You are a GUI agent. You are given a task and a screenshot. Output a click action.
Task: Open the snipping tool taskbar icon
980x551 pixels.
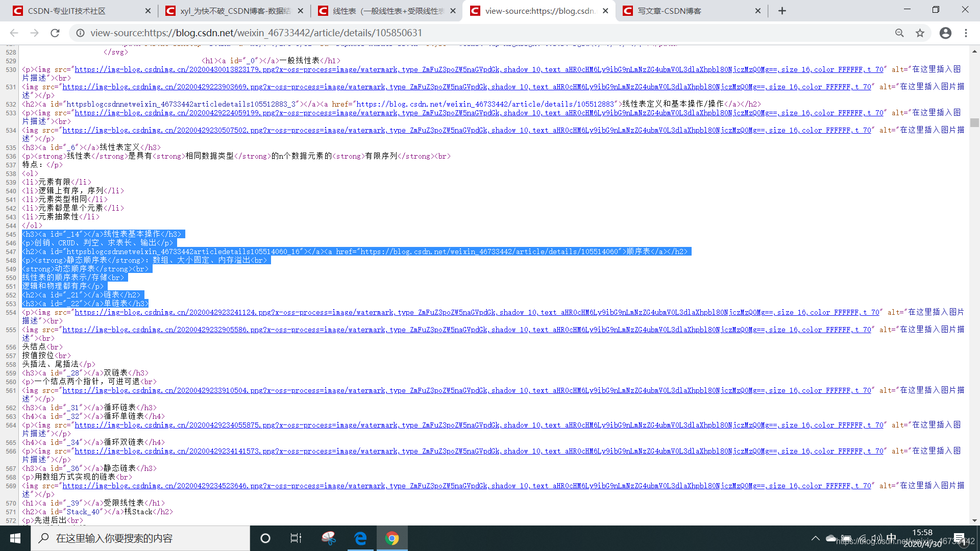[x=329, y=538]
